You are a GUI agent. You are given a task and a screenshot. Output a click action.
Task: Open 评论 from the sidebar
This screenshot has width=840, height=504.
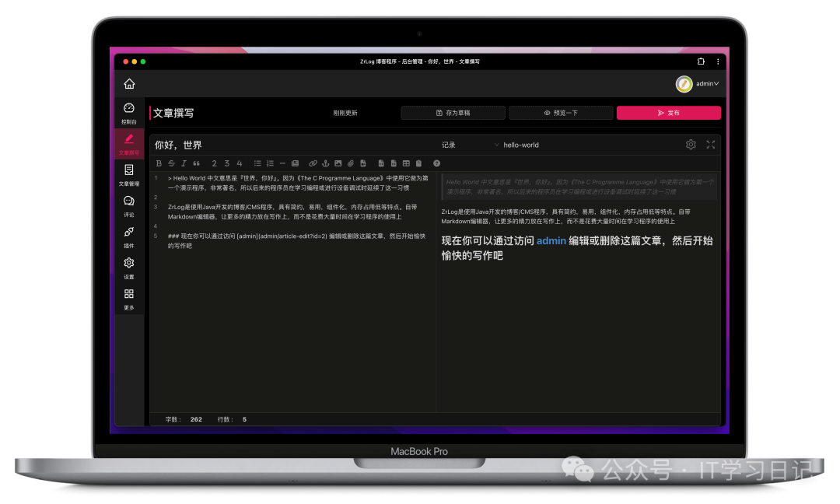[128, 205]
